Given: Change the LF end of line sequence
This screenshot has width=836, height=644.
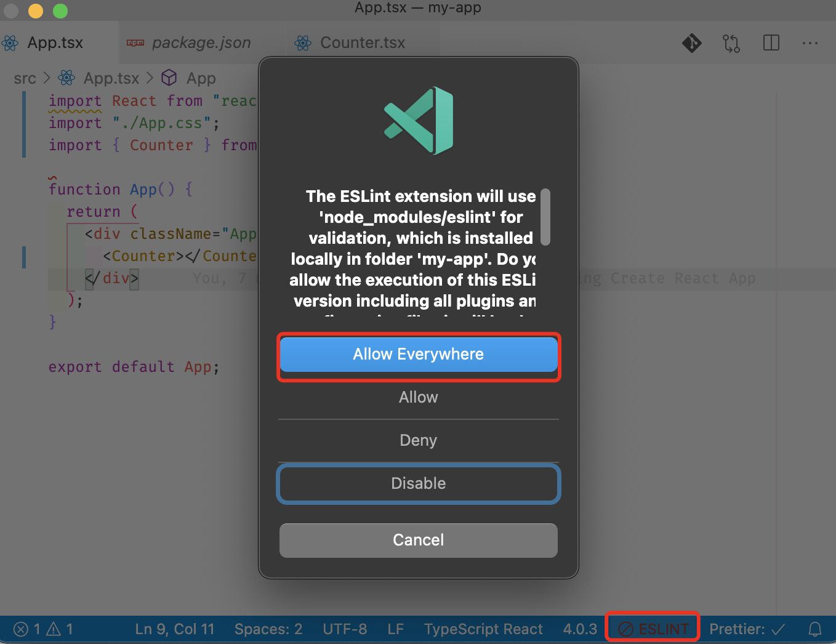Looking at the screenshot, I should point(396,629).
